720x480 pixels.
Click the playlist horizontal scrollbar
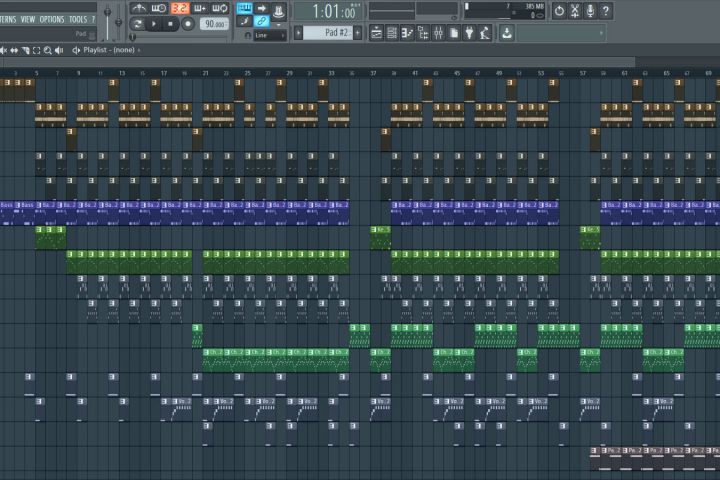[318, 62]
